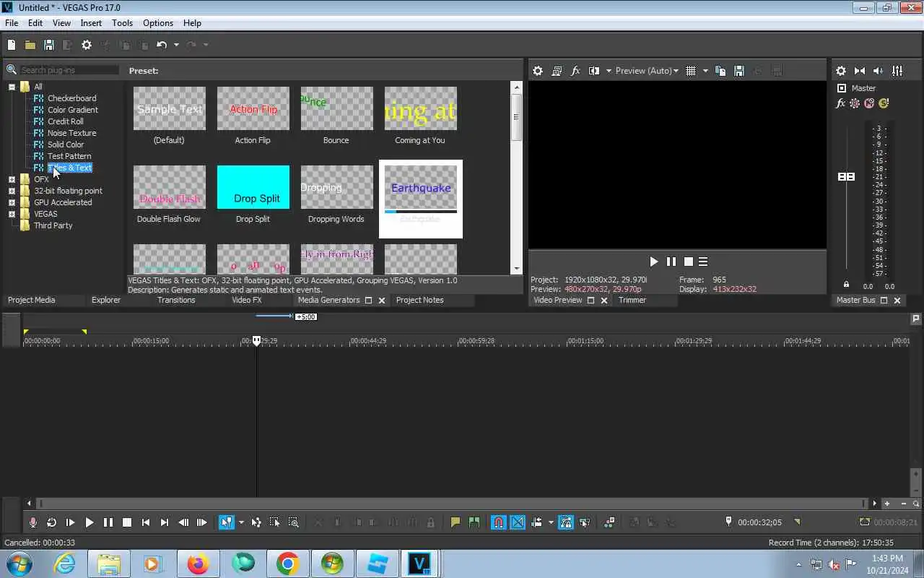Image resolution: width=924 pixels, height=578 pixels.
Task: Open Video Preview project properties gear
Action: [x=538, y=71]
